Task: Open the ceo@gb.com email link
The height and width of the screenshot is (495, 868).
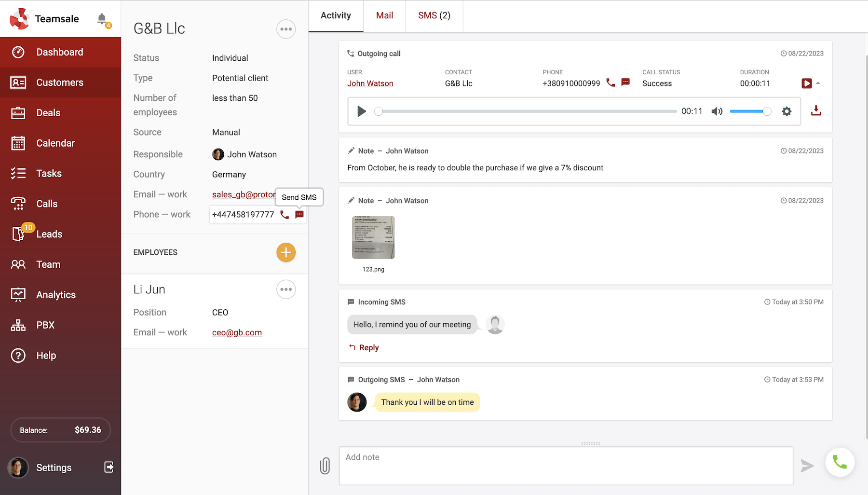Action: pyautogui.click(x=237, y=332)
